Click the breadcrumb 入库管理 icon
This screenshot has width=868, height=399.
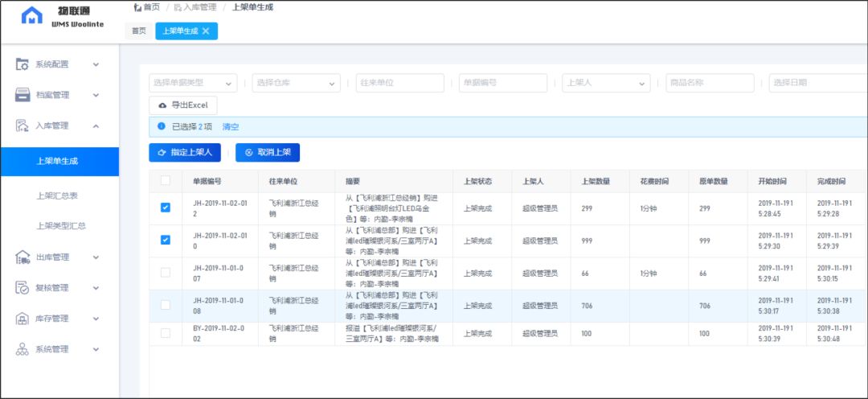pos(178,8)
